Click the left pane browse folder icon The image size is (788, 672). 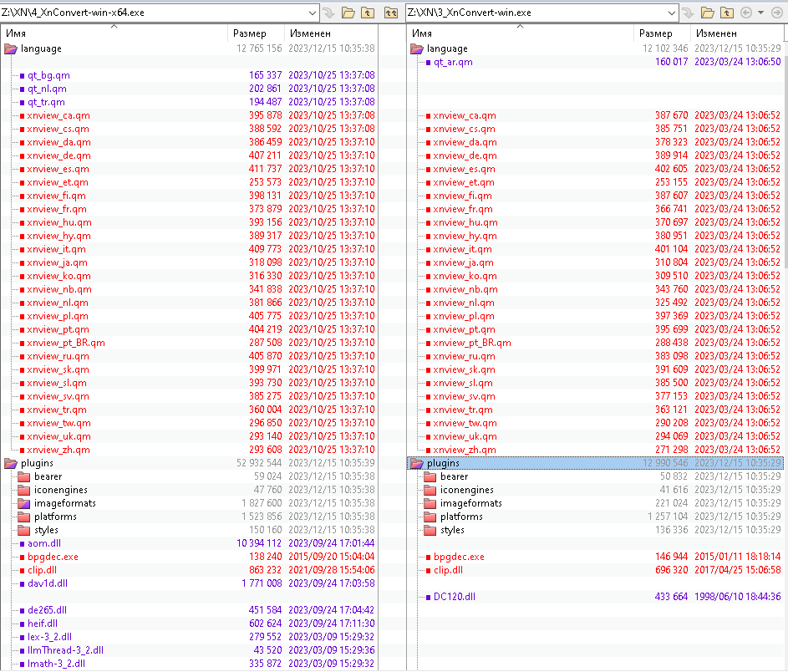(x=348, y=13)
